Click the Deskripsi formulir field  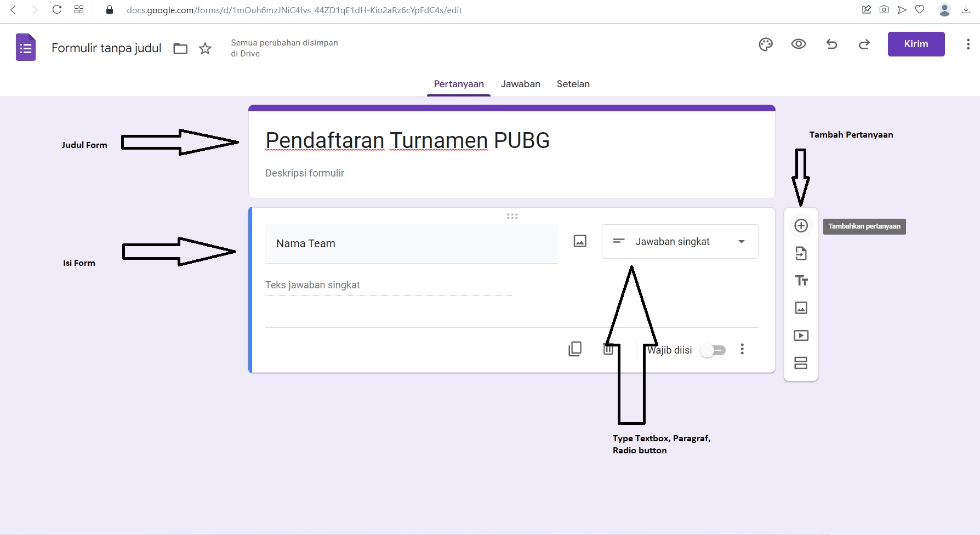click(x=305, y=173)
